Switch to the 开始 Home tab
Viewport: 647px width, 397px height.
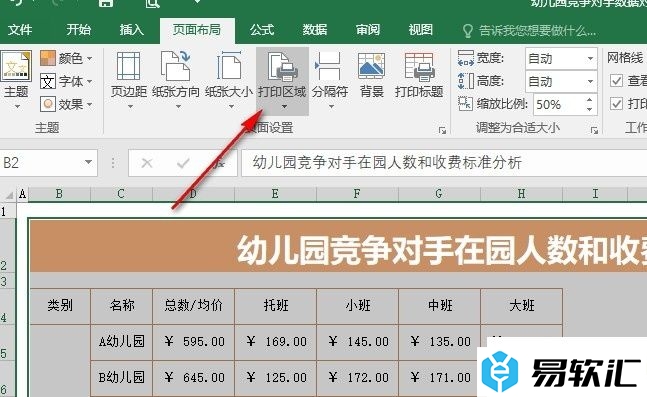[78, 30]
